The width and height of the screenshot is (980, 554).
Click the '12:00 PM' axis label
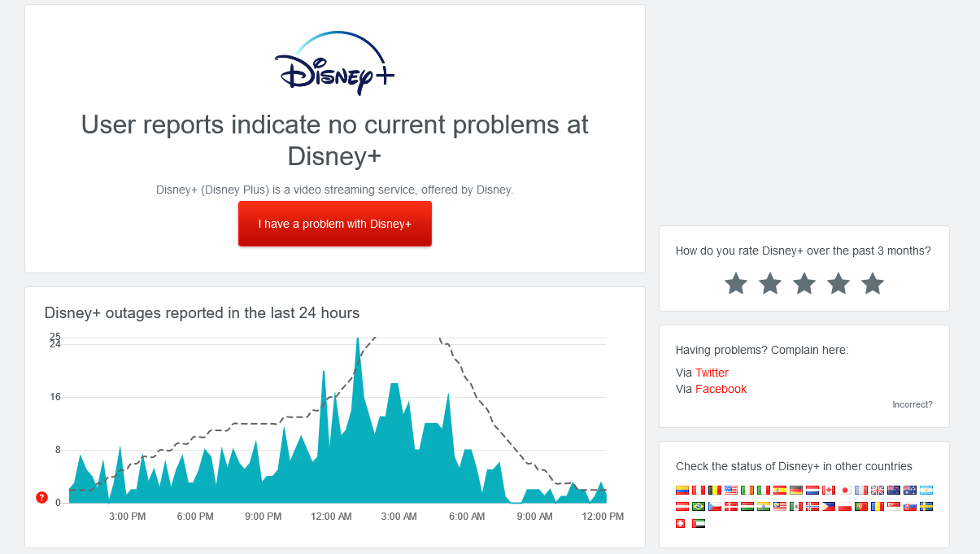[603, 517]
